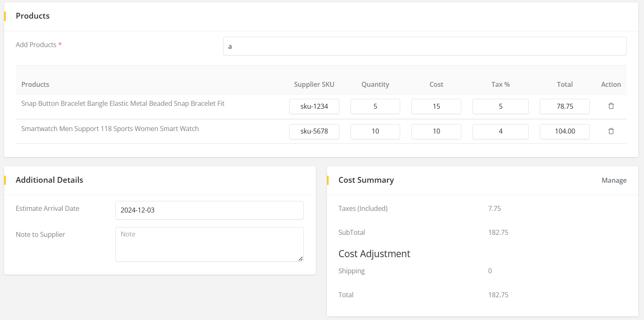Screen dimensions: 644x320
Task: Click the Add Products search field
Action: click(425, 46)
